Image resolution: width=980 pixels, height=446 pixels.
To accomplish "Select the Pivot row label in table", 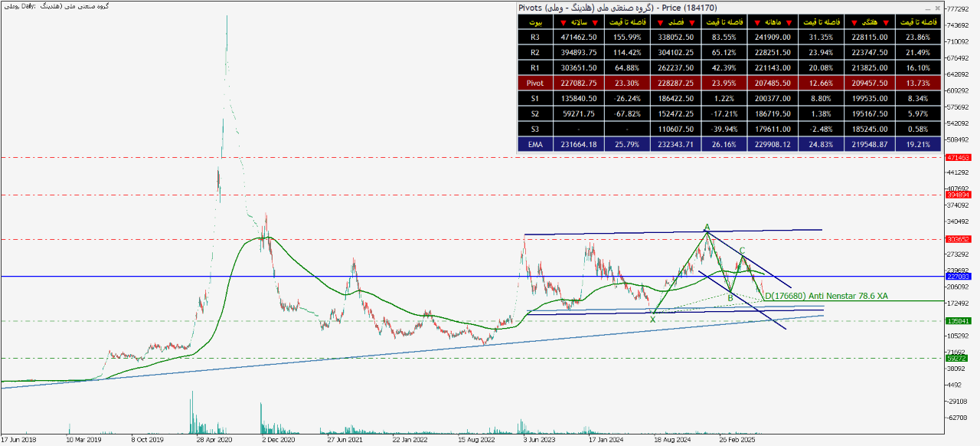I will (x=536, y=83).
